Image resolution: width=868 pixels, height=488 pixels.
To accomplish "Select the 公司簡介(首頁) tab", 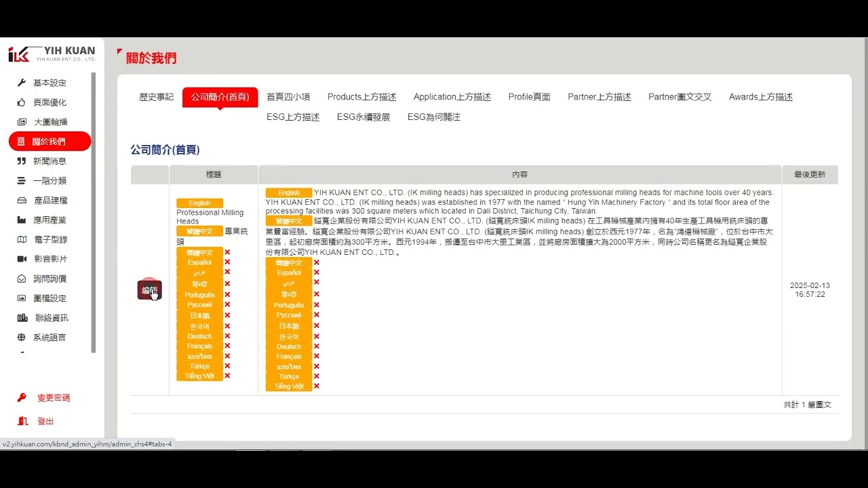I will click(x=220, y=97).
